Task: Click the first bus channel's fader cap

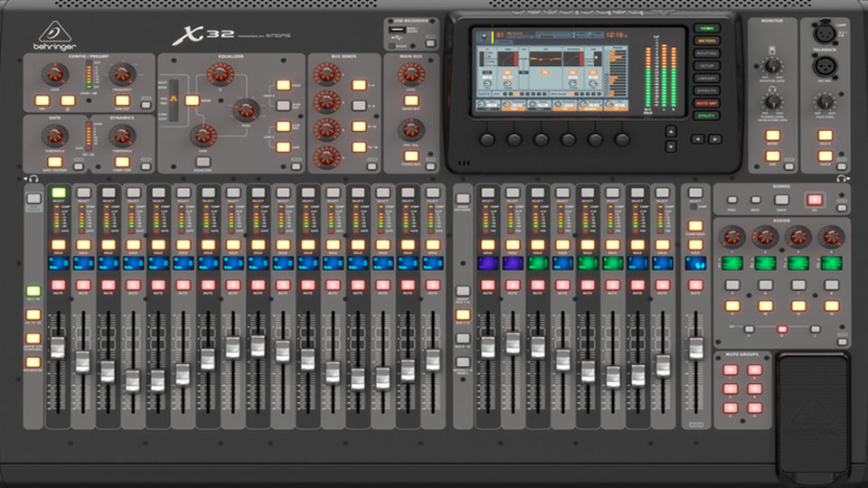Action: coord(487,347)
